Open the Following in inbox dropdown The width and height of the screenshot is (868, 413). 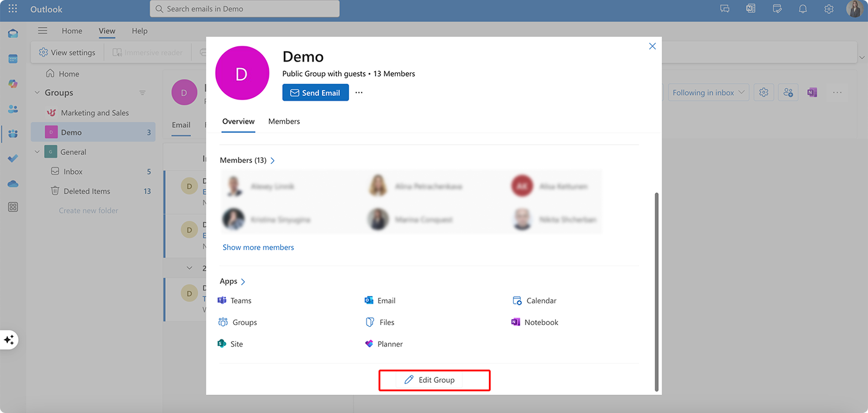click(x=740, y=92)
